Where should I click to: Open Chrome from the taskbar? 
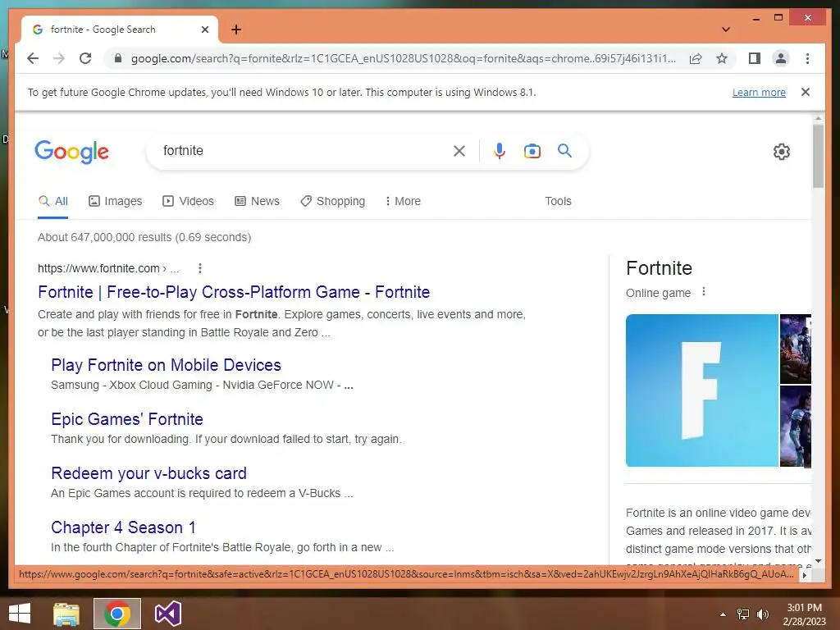[117, 614]
